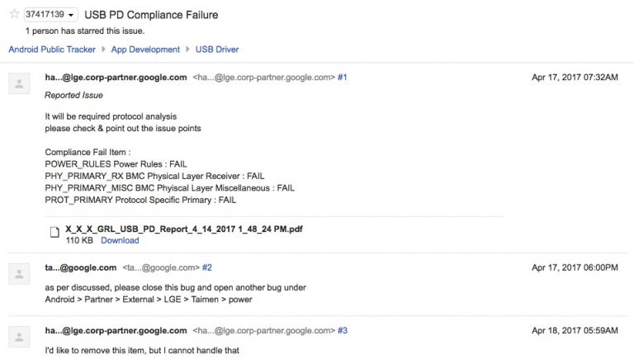Go to Android Public Tracker breadcrumb
Image resolution: width=634 pixels, height=364 pixels.
point(51,50)
